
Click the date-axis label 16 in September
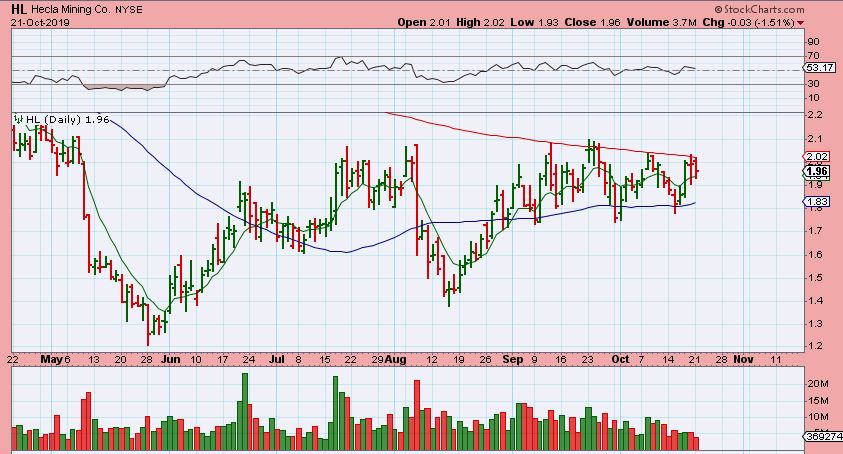pos(561,360)
